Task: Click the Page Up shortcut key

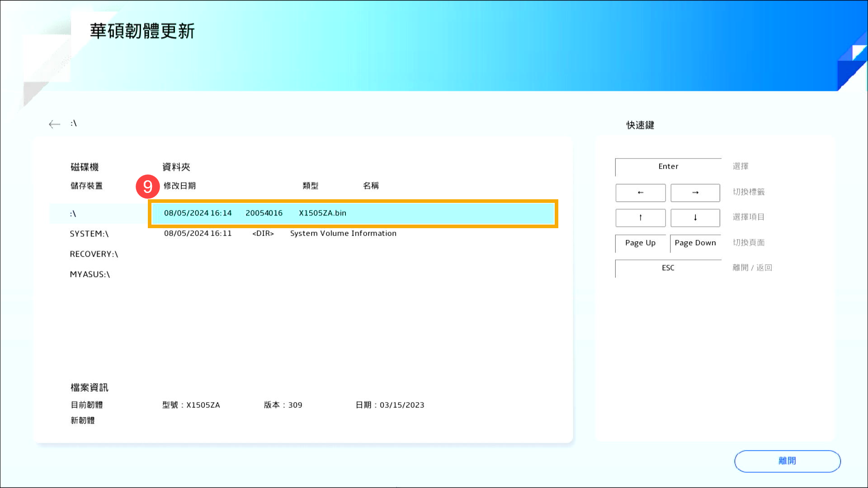Action: pyautogui.click(x=640, y=243)
